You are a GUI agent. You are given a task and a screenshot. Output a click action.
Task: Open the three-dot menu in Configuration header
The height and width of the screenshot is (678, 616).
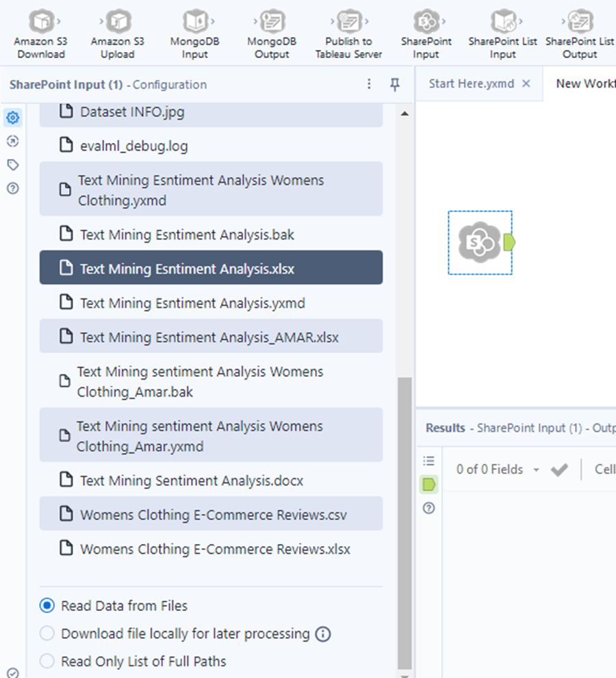(370, 84)
